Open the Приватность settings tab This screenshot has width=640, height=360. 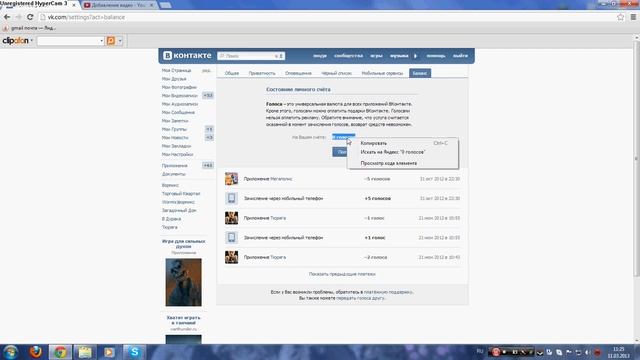click(x=262, y=73)
